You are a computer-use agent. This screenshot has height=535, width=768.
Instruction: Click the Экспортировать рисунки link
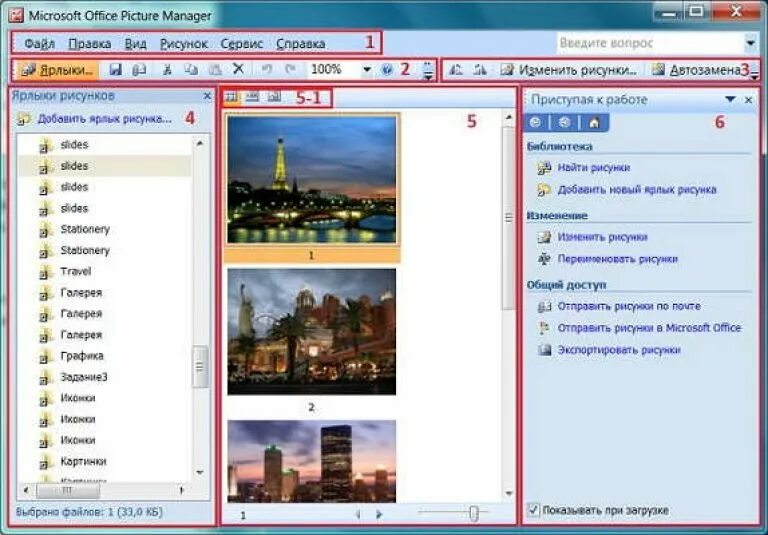(x=619, y=350)
